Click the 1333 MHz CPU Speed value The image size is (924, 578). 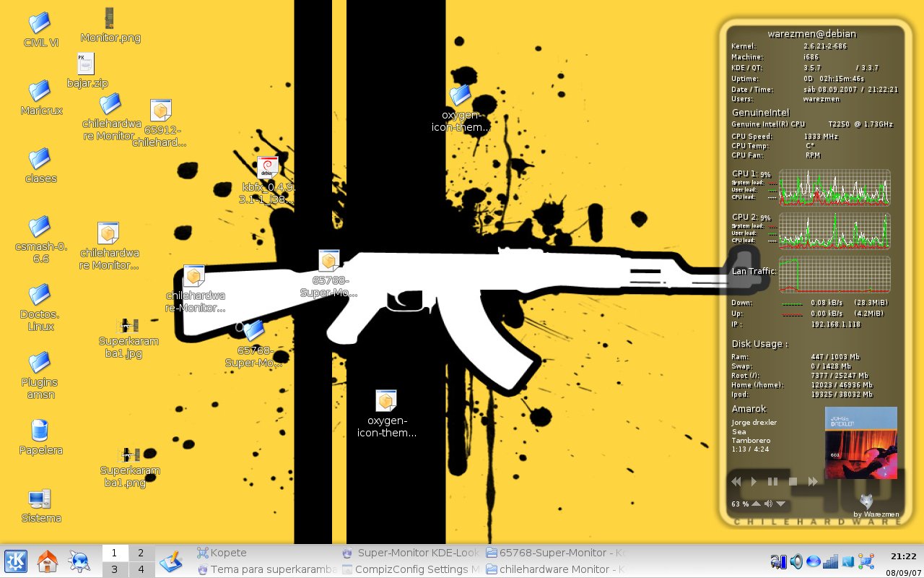821,137
